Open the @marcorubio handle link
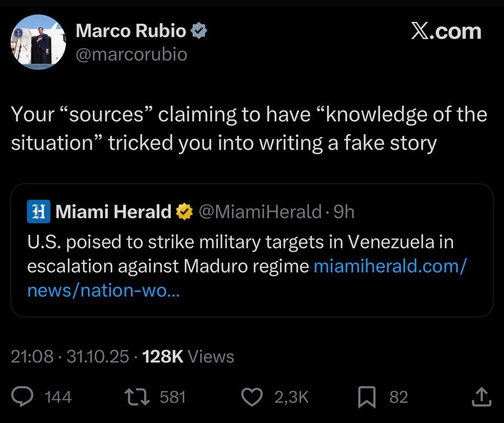This screenshot has height=423, width=504. [131, 55]
